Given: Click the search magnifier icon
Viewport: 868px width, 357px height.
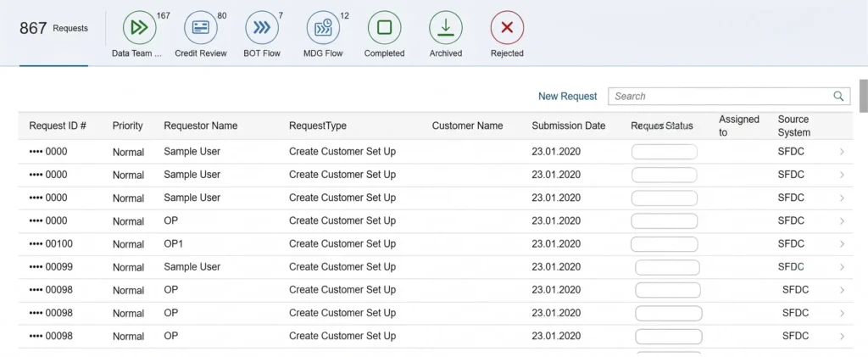Looking at the screenshot, I should 838,97.
